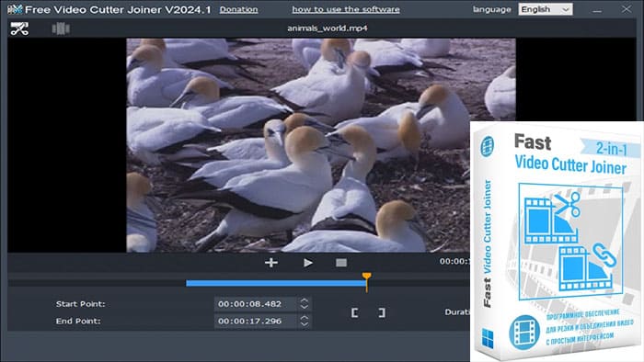The image size is (644, 362).
Task: Open the Donation link
Action: pyautogui.click(x=238, y=9)
